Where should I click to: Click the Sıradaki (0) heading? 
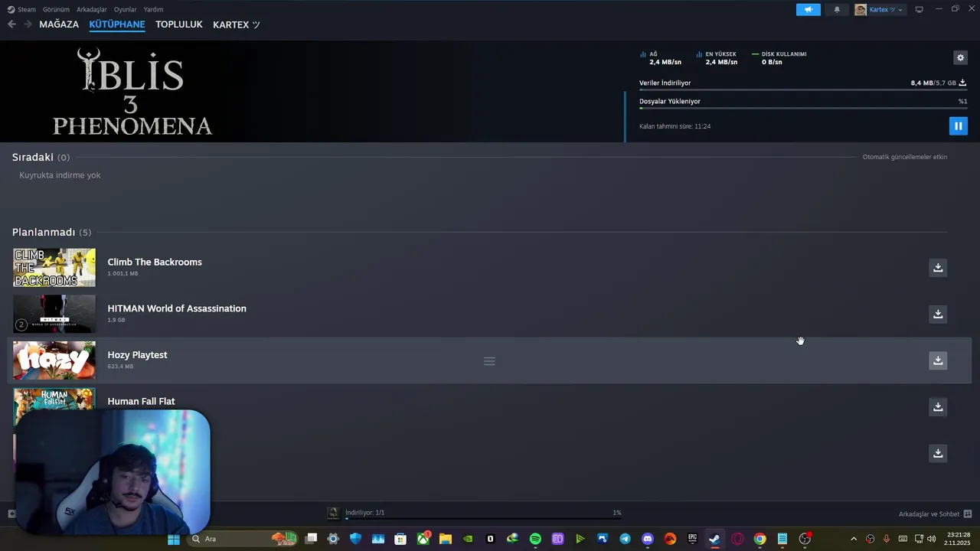[x=41, y=157]
